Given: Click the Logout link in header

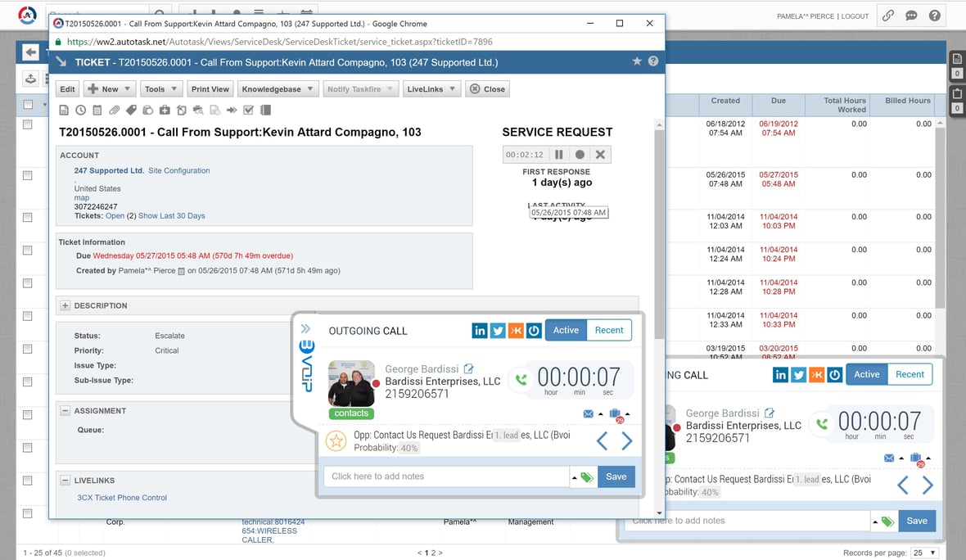Looking at the screenshot, I should click(855, 16).
